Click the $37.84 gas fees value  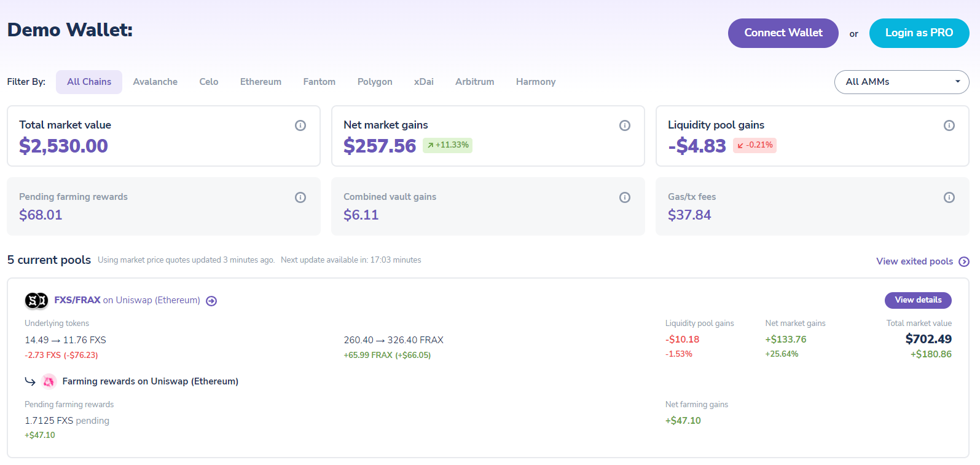click(689, 215)
